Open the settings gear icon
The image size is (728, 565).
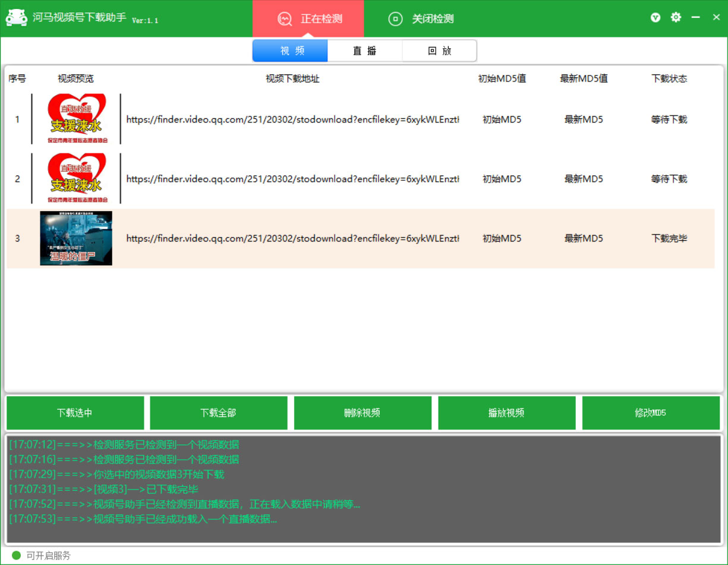click(x=676, y=17)
